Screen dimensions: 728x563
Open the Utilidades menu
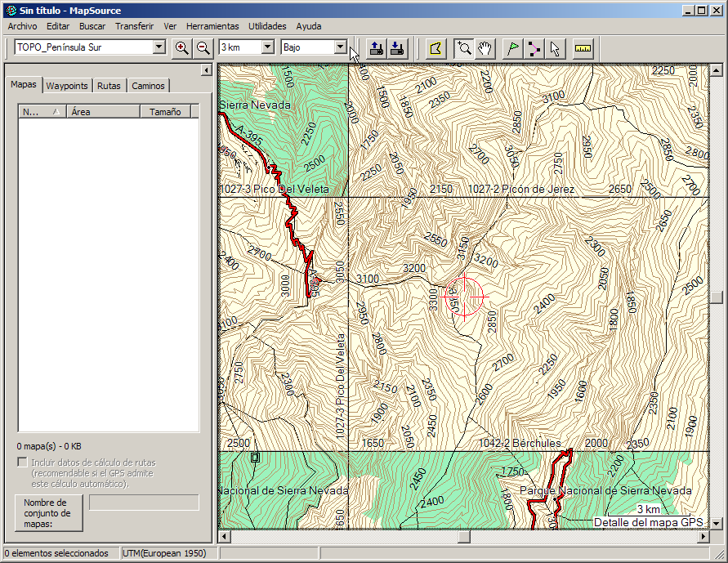click(x=267, y=26)
